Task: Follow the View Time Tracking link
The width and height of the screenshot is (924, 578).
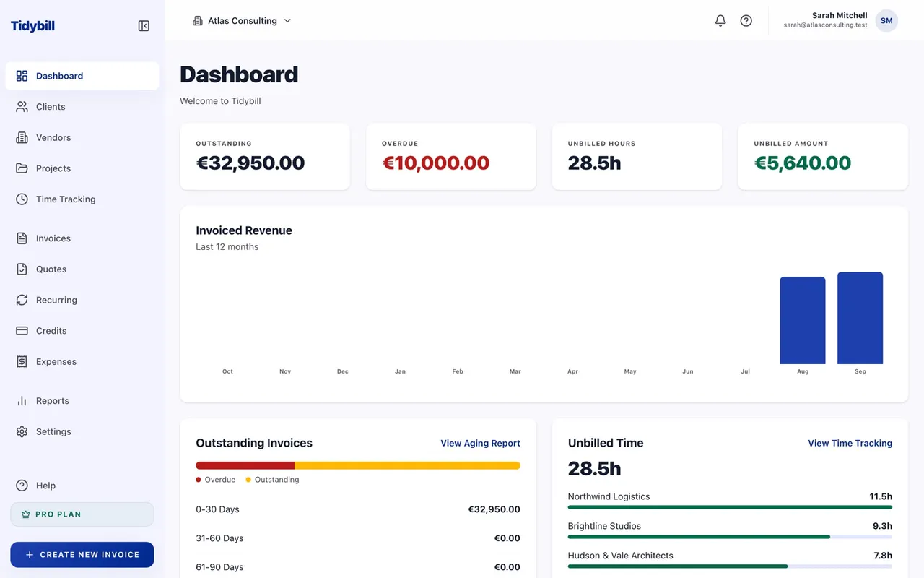Action: [x=850, y=443]
